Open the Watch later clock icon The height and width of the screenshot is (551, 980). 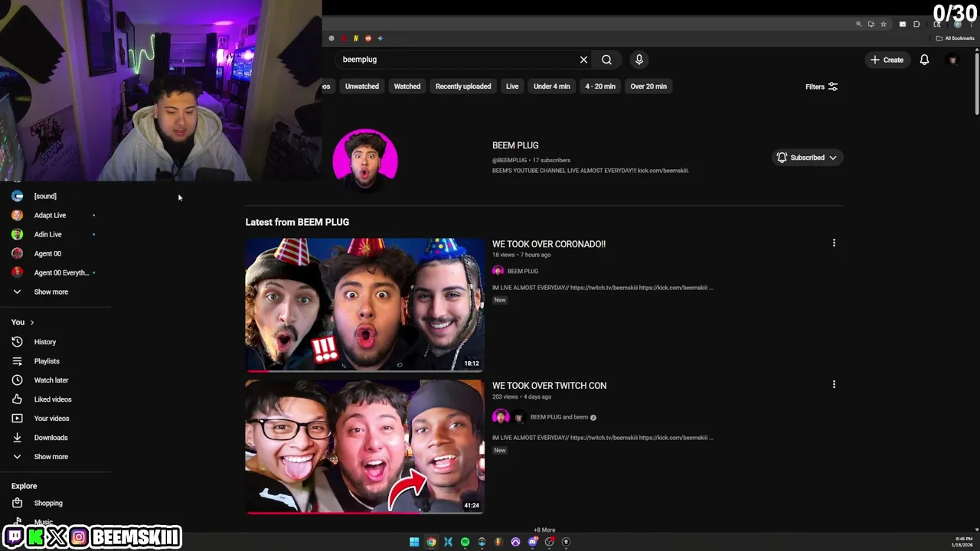[x=17, y=380]
